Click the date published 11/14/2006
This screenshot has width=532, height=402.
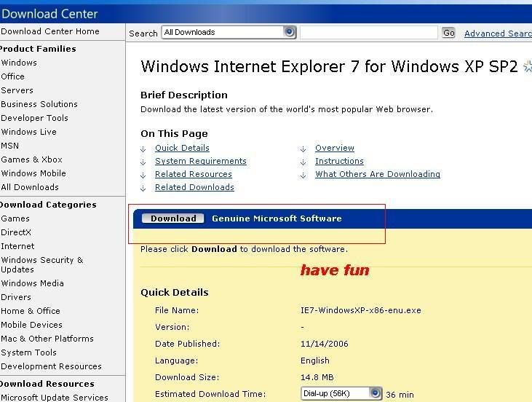(x=325, y=344)
